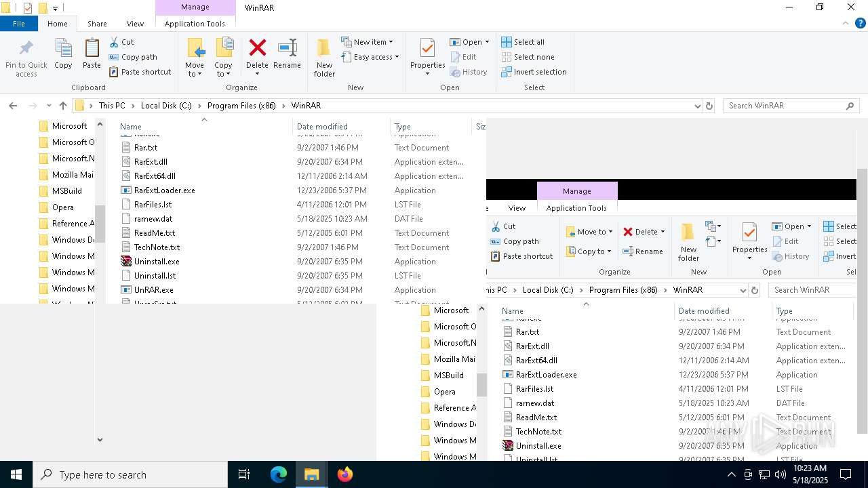The image size is (868, 488).
Task: Click Paste shortcut in main window ribbon
Action: 140,72
